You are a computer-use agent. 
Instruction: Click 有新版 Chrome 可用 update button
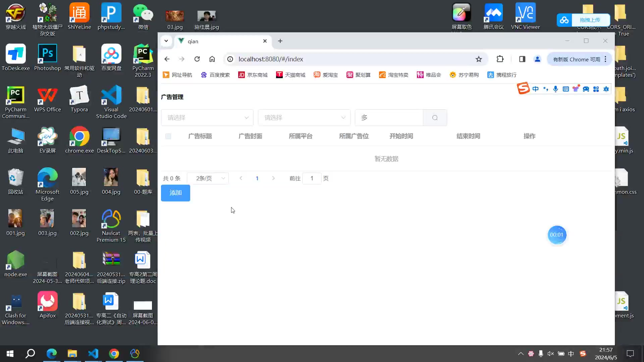[x=576, y=59]
